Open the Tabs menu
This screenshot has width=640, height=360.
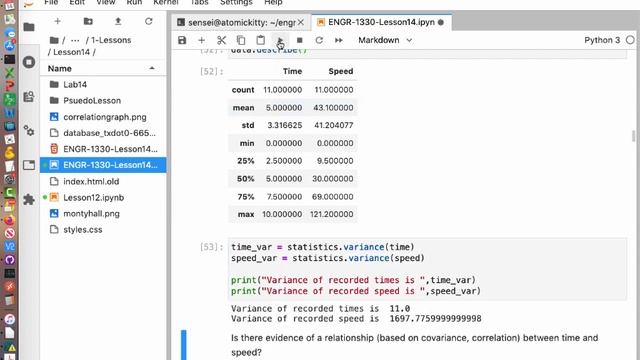199,2
